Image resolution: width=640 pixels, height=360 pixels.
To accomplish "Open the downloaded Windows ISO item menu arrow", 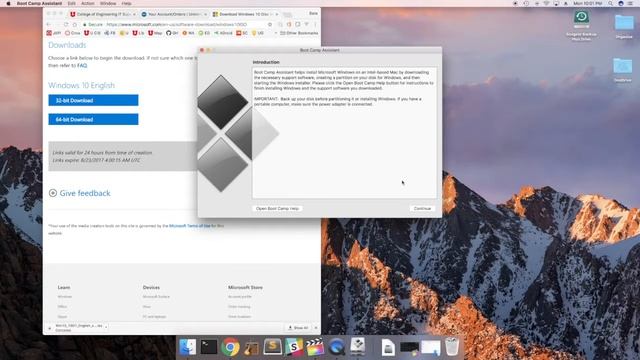I will [106, 327].
